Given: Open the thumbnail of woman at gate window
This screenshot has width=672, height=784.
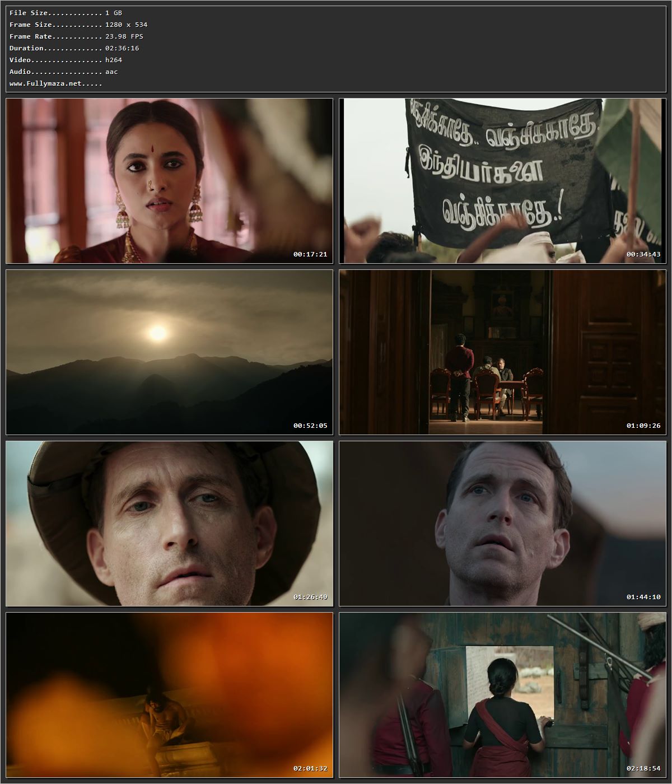Looking at the screenshot, I should click(x=502, y=695).
